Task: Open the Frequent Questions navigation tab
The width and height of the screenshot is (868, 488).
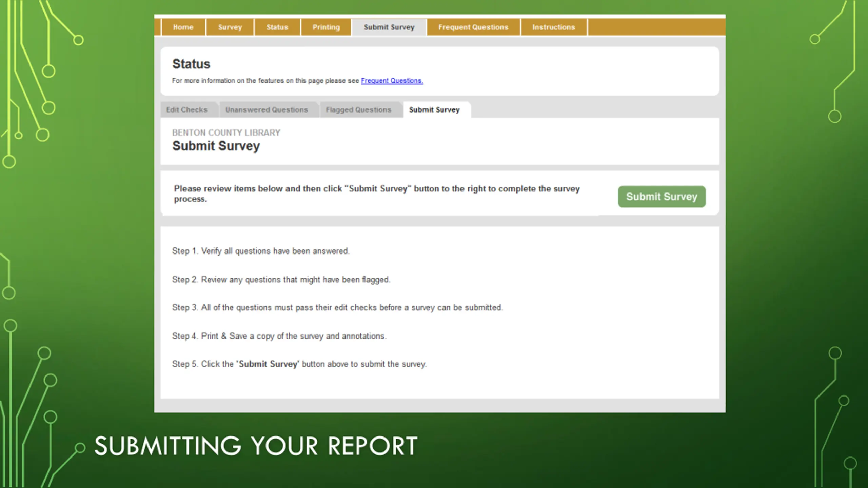Action: coord(473,27)
